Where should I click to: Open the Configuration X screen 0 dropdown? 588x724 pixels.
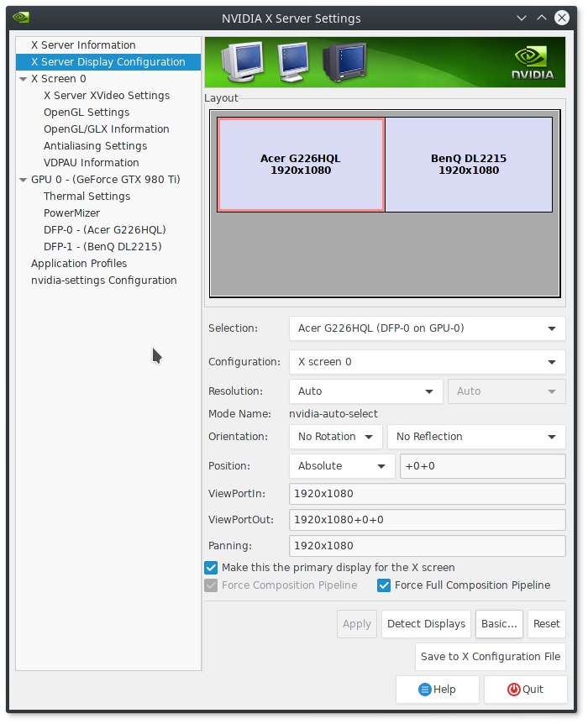[x=428, y=362]
